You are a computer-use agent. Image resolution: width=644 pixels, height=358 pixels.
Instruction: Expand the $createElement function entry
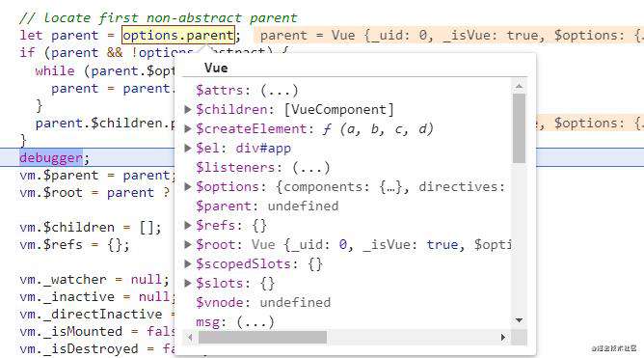188,128
